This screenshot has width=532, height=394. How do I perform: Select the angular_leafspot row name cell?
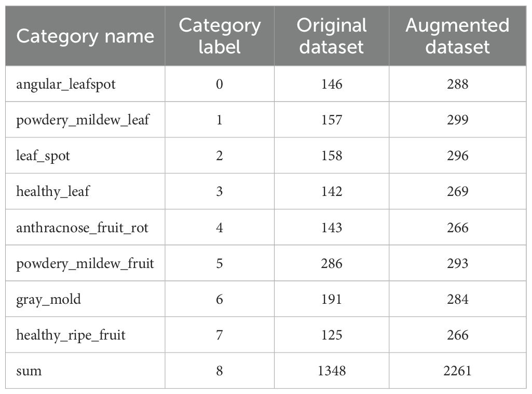pos(66,84)
